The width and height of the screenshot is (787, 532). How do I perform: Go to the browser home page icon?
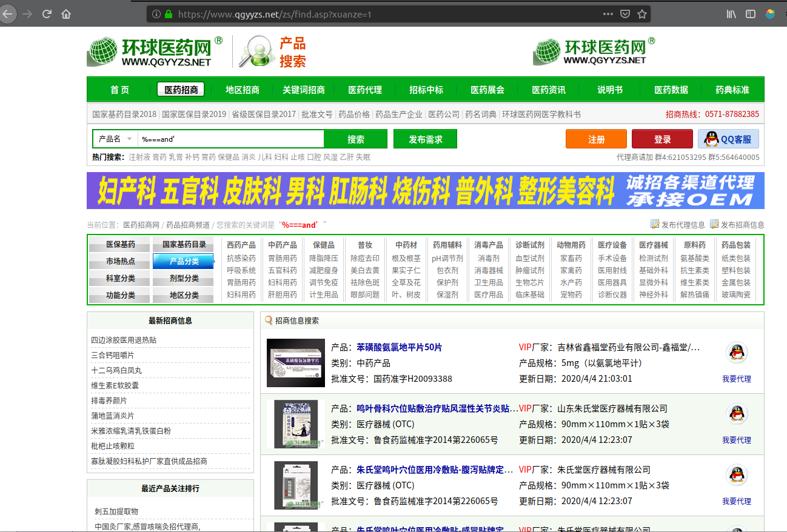(x=66, y=14)
